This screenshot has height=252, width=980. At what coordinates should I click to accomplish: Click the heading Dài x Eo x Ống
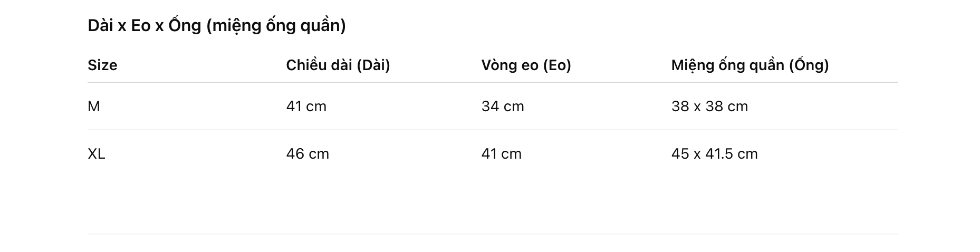[145, 25]
